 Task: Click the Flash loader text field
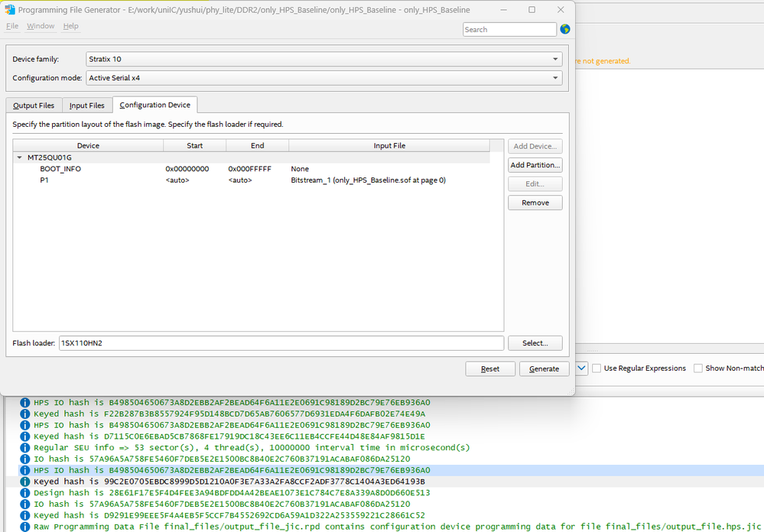pyautogui.click(x=281, y=343)
